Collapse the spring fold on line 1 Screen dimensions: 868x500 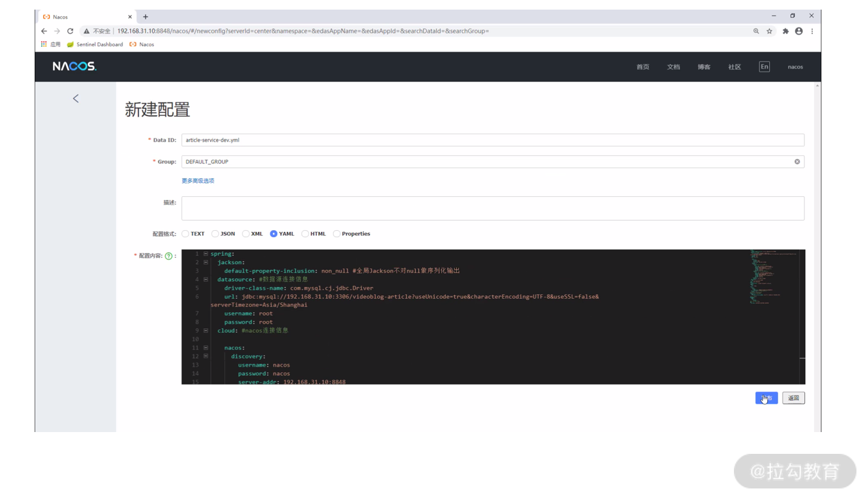click(205, 254)
